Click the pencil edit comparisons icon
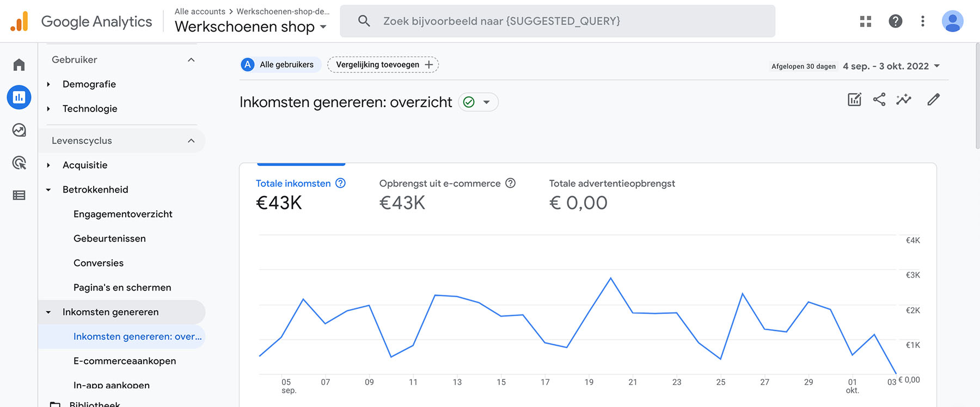 click(x=934, y=100)
